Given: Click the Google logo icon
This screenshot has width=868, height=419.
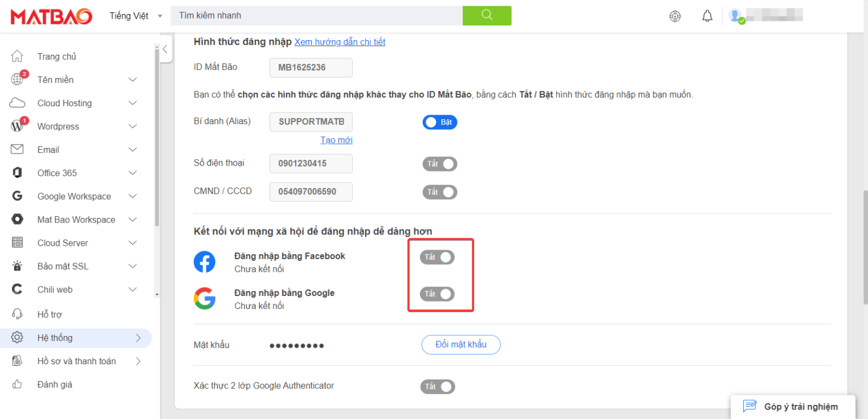Looking at the screenshot, I should tap(205, 299).
